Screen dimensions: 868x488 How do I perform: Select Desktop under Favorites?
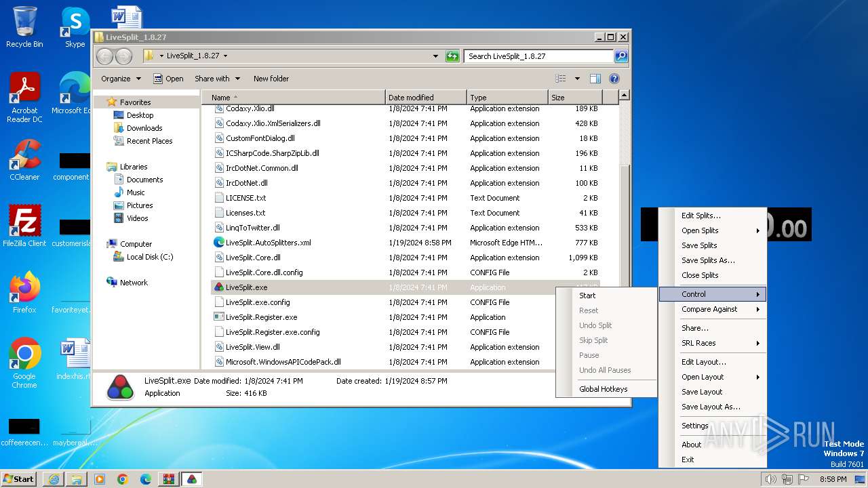pyautogui.click(x=140, y=115)
